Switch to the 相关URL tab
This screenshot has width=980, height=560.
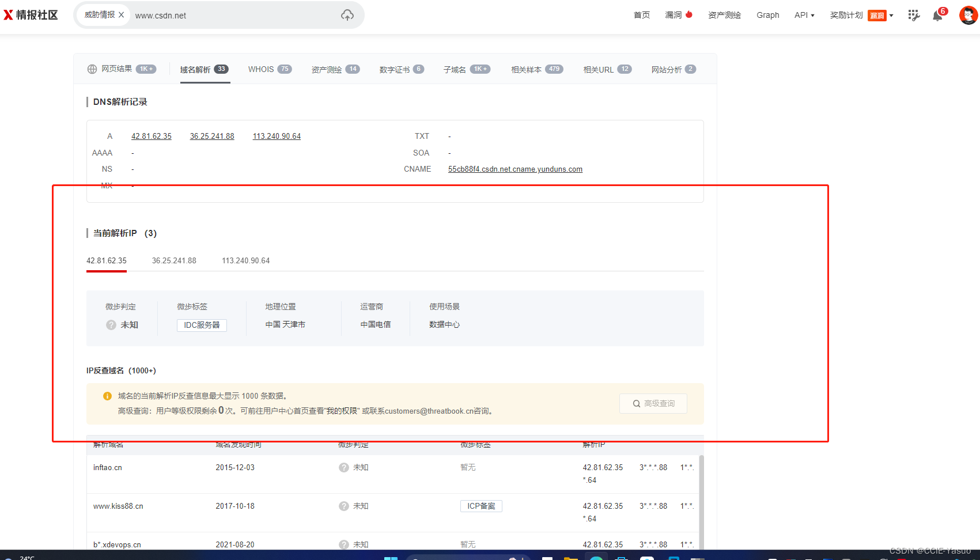pyautogui.click(x=607, y=70)
